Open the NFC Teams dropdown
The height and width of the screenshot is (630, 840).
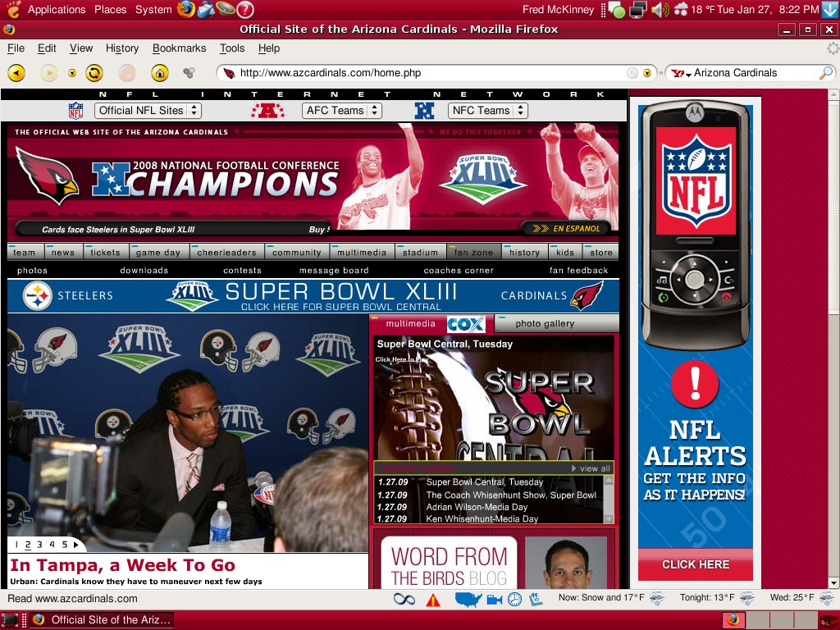coord(488,111)
